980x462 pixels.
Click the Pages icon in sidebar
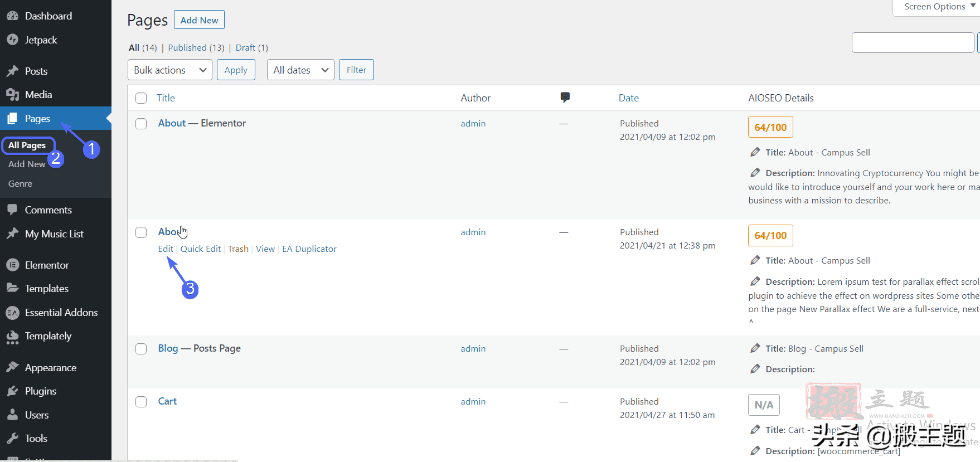12,119
